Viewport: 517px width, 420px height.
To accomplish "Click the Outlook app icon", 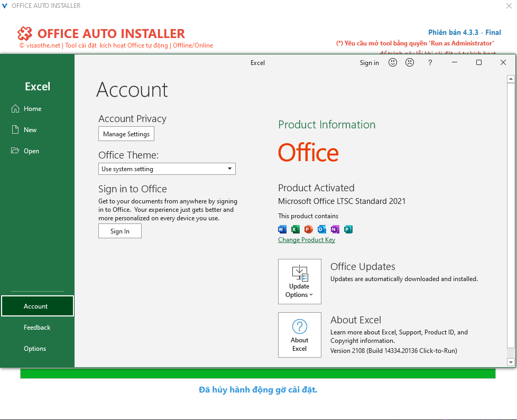I will coord(322,229).
